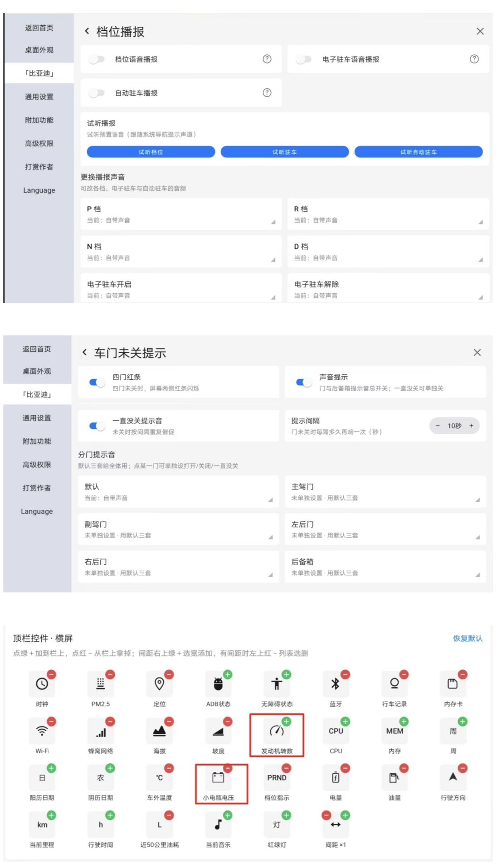Increase the 提示间隔 value with plus
Image resolution: width=501 pixels, height=868 pixels.
pyautogui.click(x=471, y=426)
